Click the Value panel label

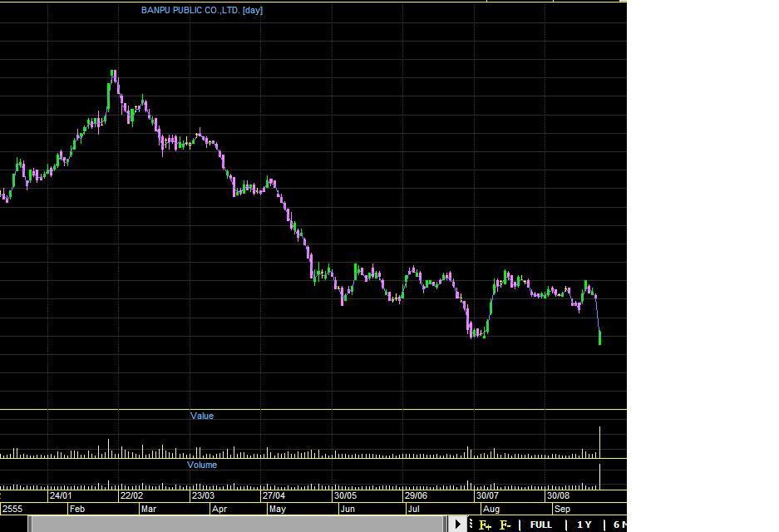[202, 416]
